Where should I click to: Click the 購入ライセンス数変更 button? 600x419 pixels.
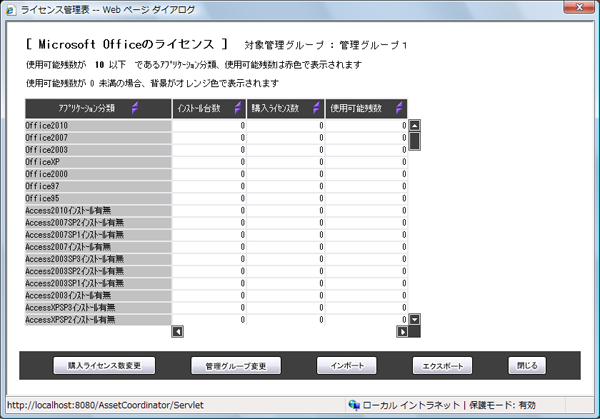(x=104, y=366)
